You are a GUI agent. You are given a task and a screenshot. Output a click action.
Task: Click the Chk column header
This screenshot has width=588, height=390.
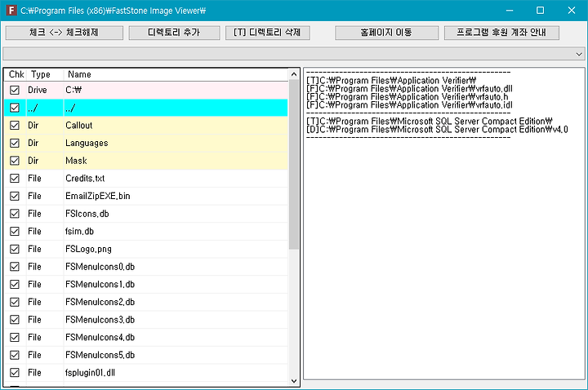16,74
